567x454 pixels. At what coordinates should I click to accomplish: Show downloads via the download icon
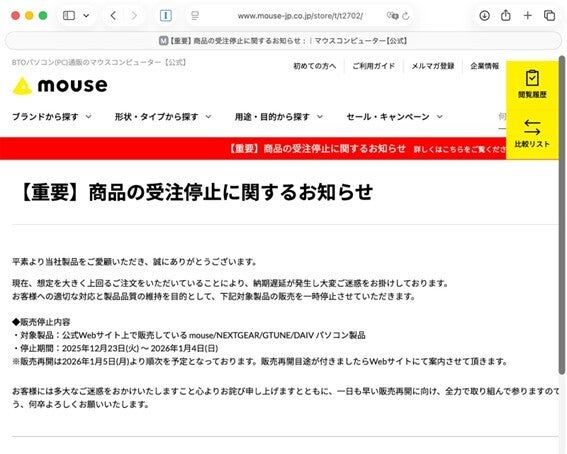click(484, 16)
